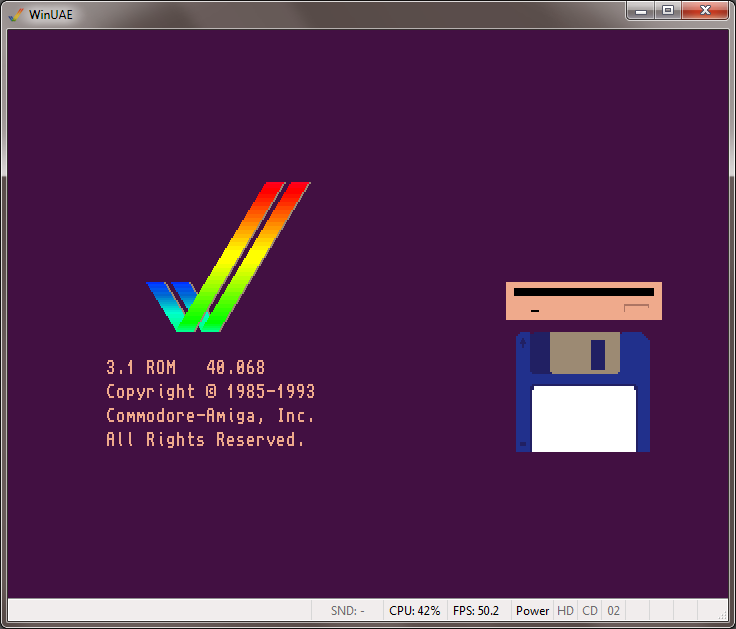Click the 02 floppy track indicator

(613, 611)
